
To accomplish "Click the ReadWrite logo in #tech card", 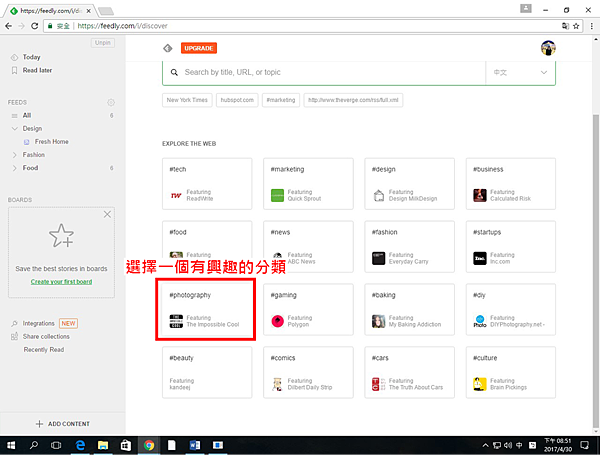I will point(176,196).
